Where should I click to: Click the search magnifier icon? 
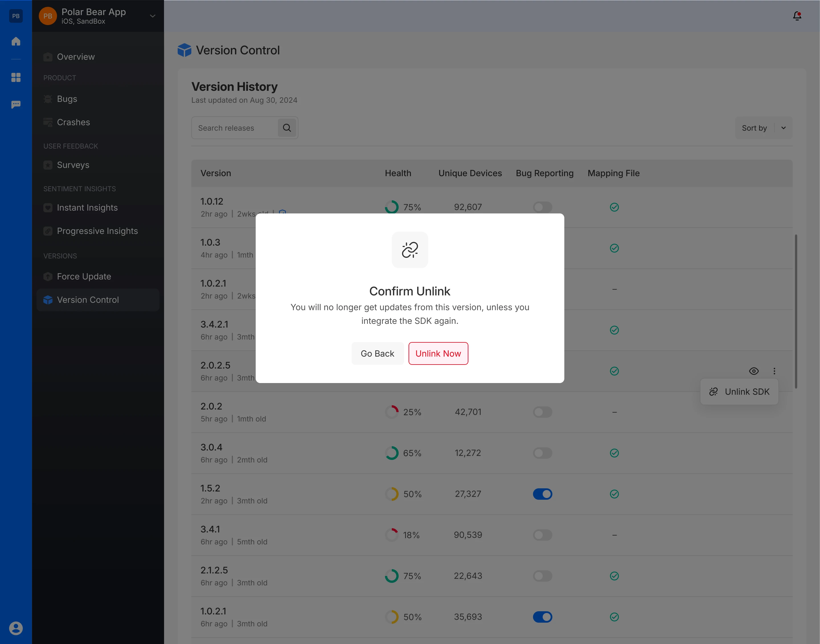[x=287, y=128]
